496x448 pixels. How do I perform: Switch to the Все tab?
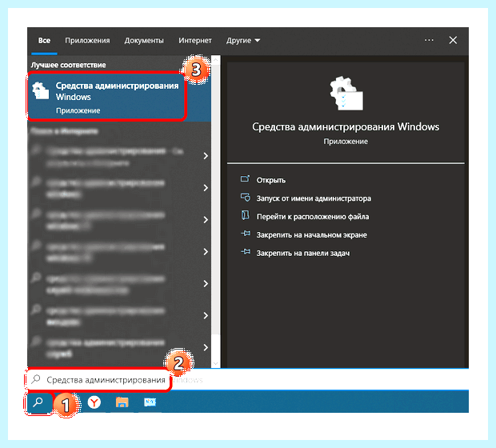pyautogui.click(x=44, y=41)
